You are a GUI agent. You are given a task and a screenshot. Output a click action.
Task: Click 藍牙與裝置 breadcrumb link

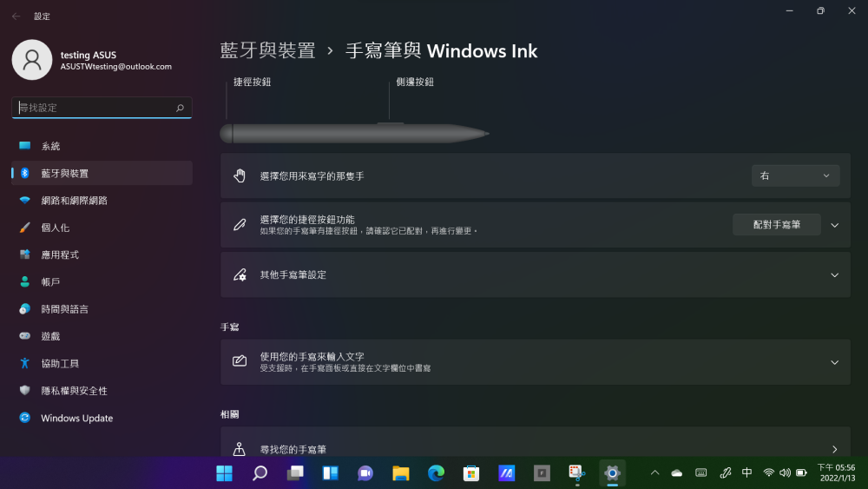267,50
